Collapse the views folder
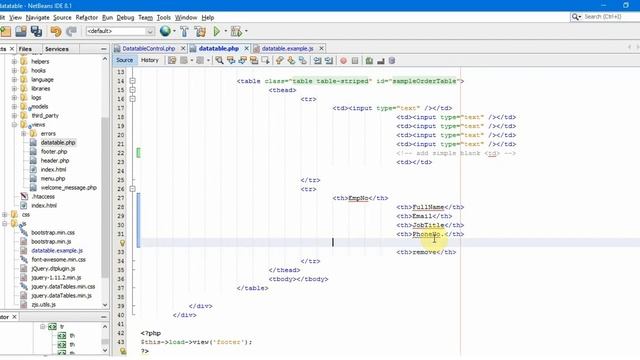640x360 pixels. coord(14,124)
